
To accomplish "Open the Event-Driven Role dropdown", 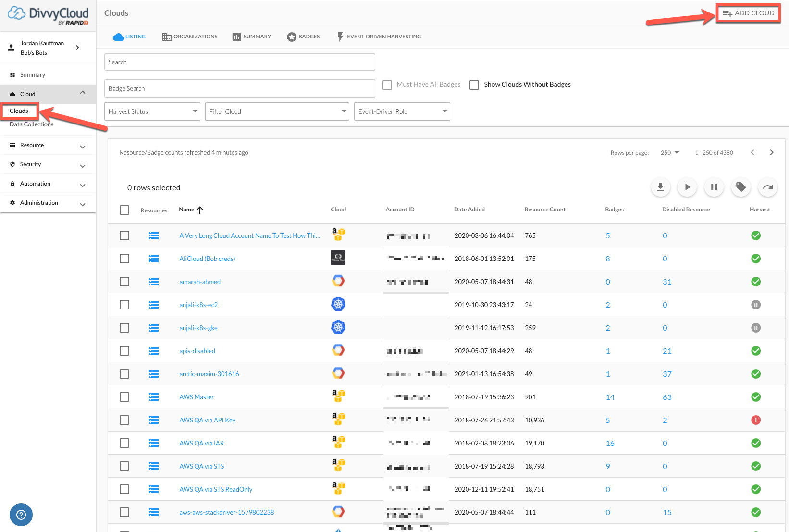I will point(402,111).
